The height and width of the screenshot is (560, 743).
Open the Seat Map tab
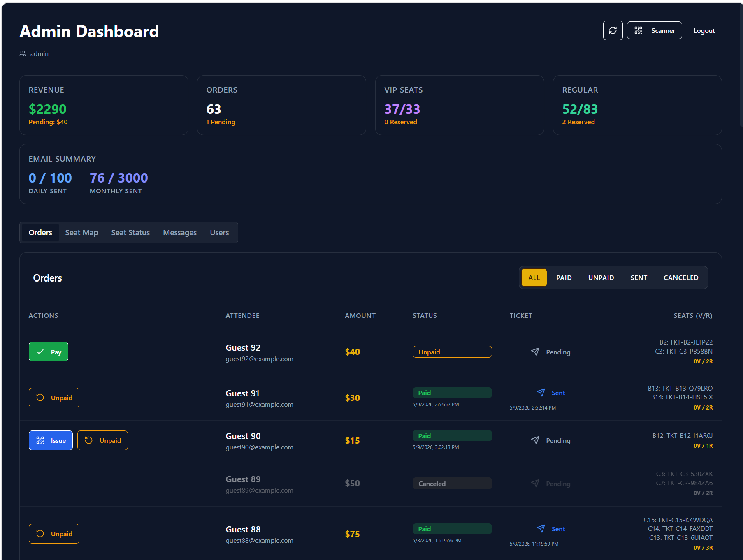81,232
